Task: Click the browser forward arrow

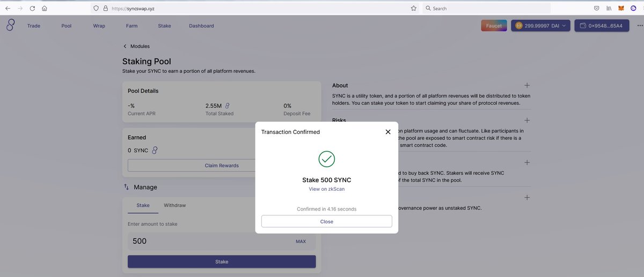Action: [x=20, y=9]
